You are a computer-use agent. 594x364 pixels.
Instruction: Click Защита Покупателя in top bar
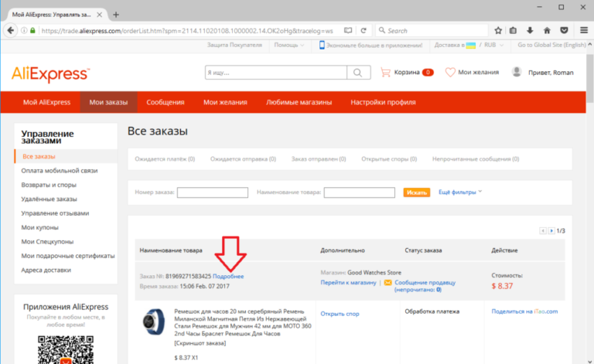[234, 45]
